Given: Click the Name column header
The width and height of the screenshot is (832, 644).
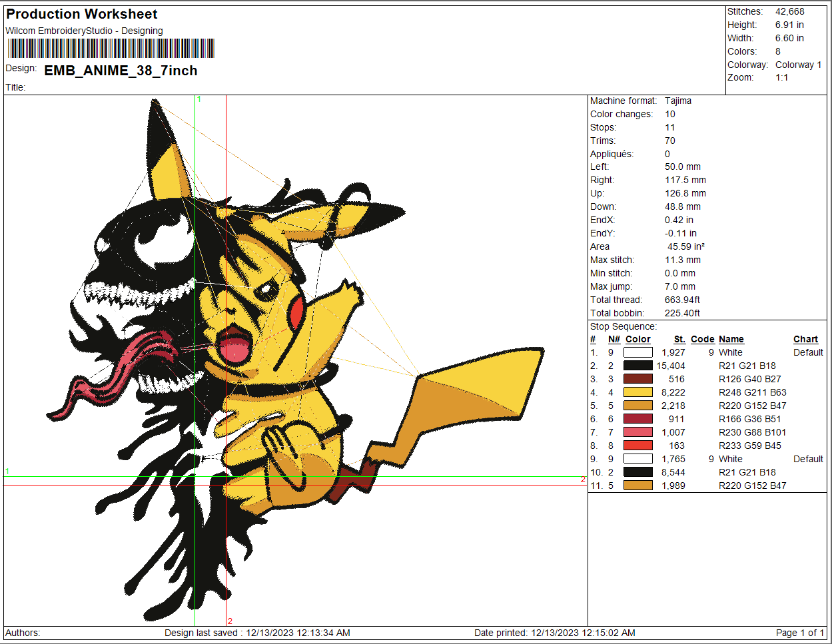Looking at the screenshot, I should point(731,339).
